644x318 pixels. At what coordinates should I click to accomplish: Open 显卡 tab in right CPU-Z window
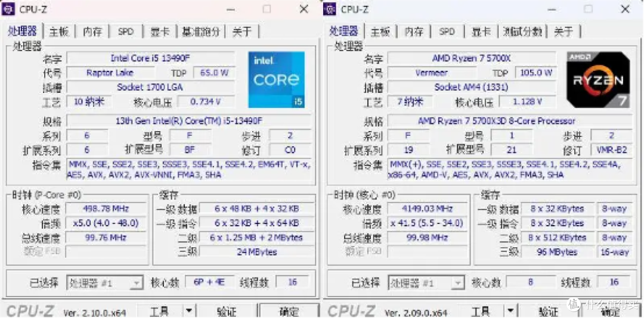481,32
